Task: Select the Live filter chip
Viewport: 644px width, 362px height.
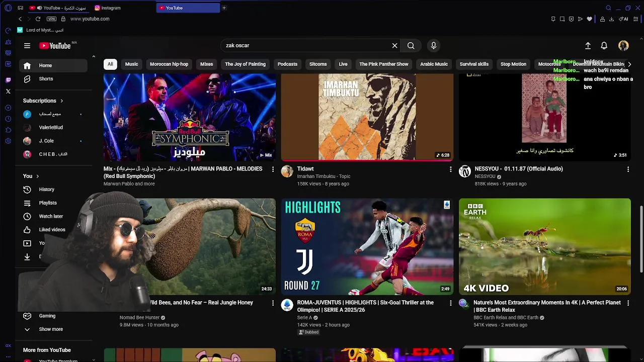Action: (343, 64)
